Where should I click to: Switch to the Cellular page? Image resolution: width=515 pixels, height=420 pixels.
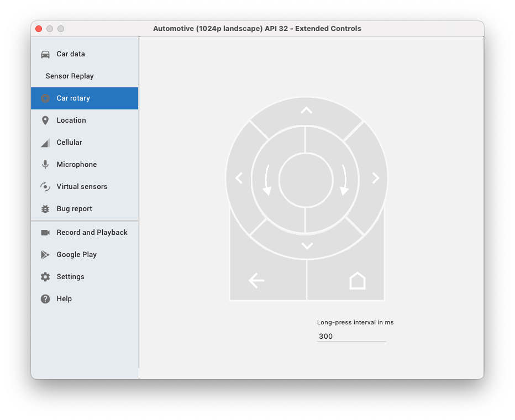69,143
